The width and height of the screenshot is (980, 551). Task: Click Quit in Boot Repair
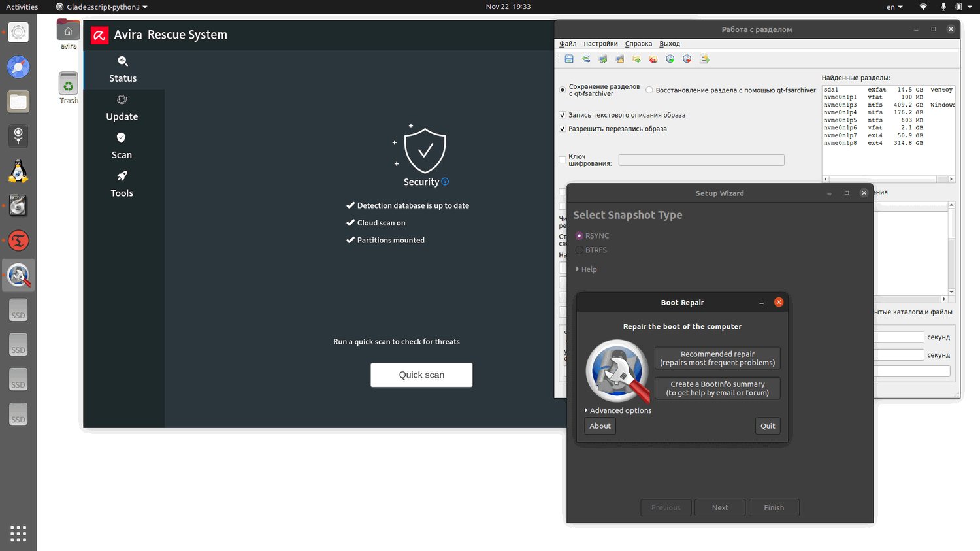(x=768, y=426)
